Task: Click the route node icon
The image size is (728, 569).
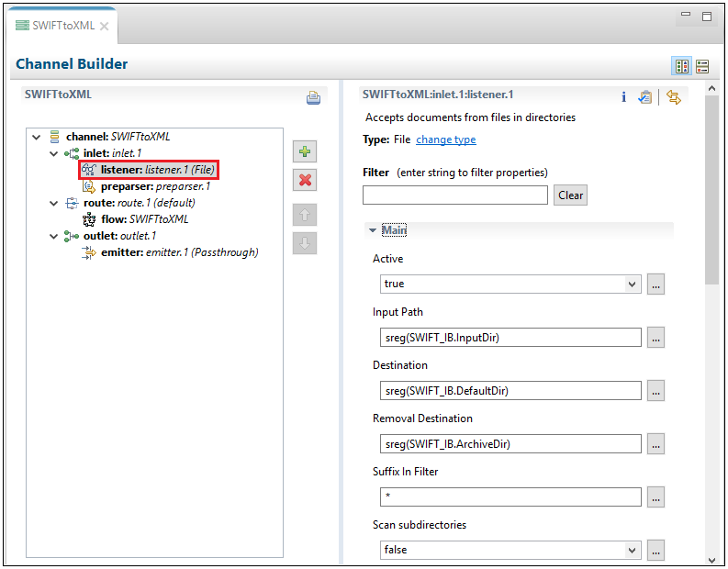Action: click(72, 203)
